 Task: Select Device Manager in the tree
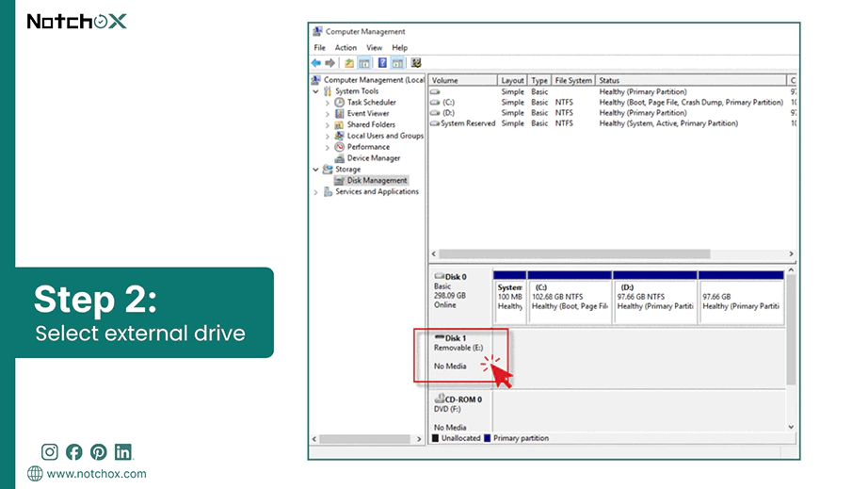pyautogui.click(x=374, y=158)
